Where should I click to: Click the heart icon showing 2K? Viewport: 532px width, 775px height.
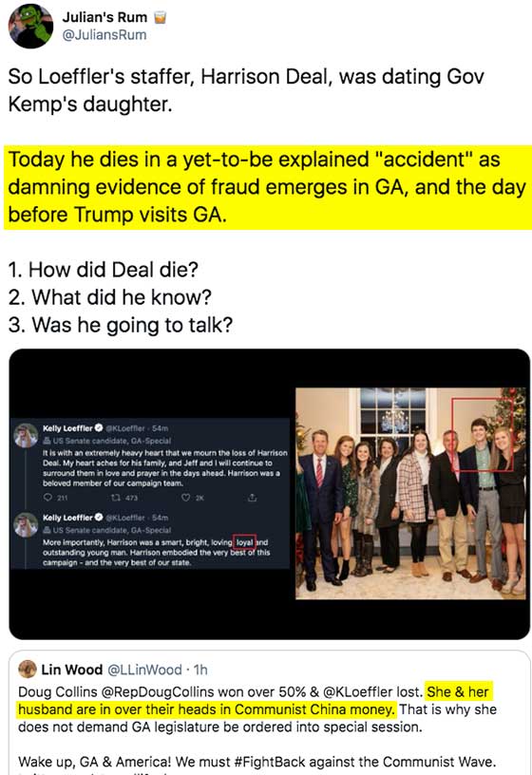point(185,498)
